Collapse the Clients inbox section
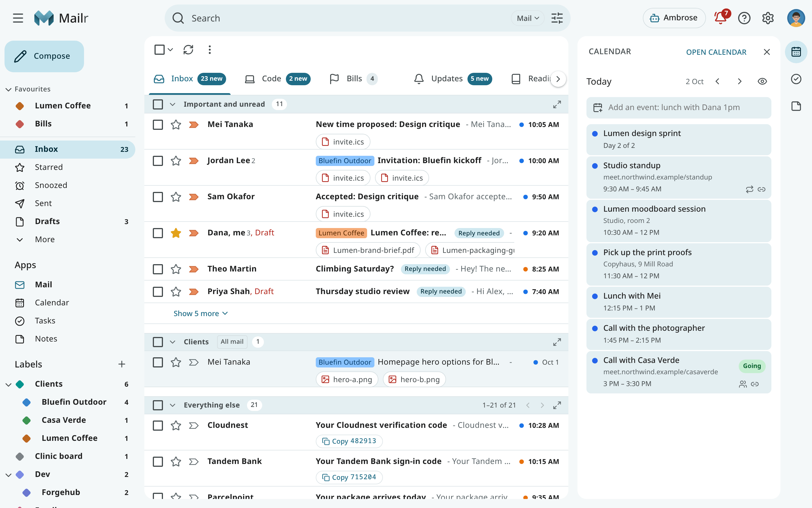The width and height of the screenshot is (812, 508). click(x=173, y=342)
